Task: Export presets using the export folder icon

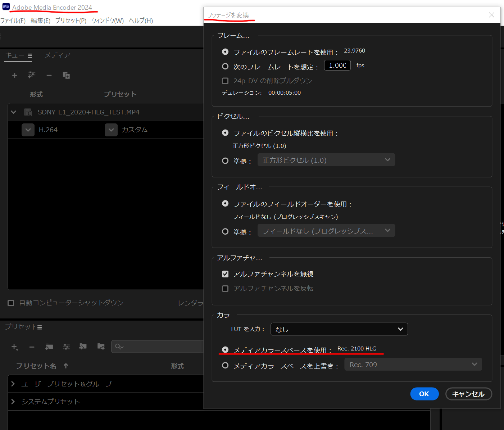Action: (x=101, y=347)
